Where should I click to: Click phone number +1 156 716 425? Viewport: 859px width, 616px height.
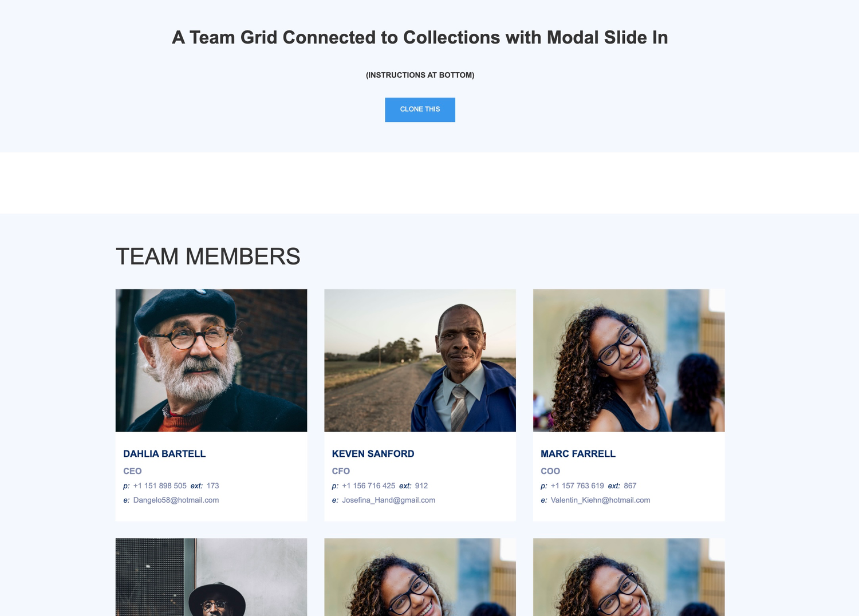368,485
